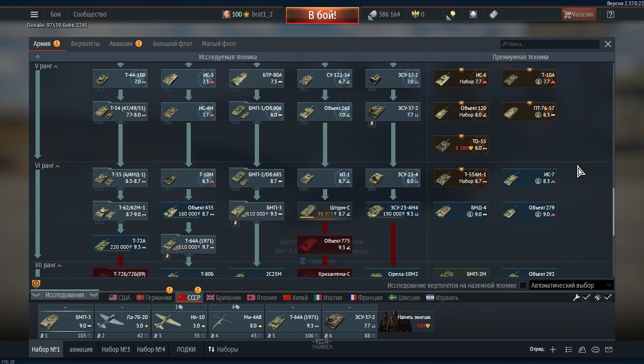
Task: Collapse the VII ранг section
Action: (x=48, y=265)
